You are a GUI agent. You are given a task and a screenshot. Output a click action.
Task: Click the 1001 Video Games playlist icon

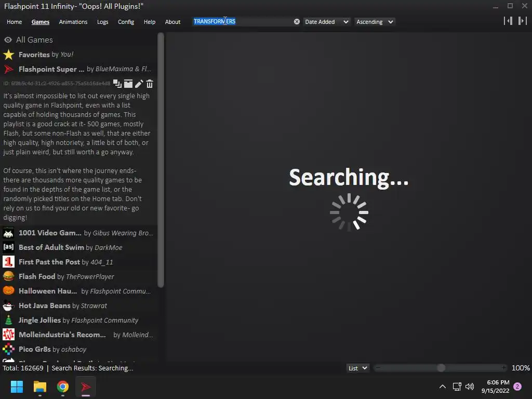[8, 233]
